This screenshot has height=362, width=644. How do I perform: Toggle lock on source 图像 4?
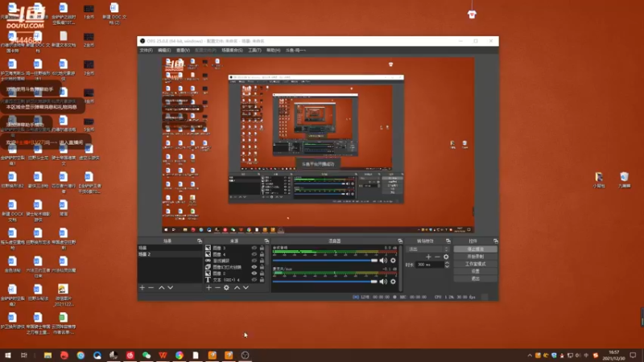pyautogui.click(x=262, y=254)
